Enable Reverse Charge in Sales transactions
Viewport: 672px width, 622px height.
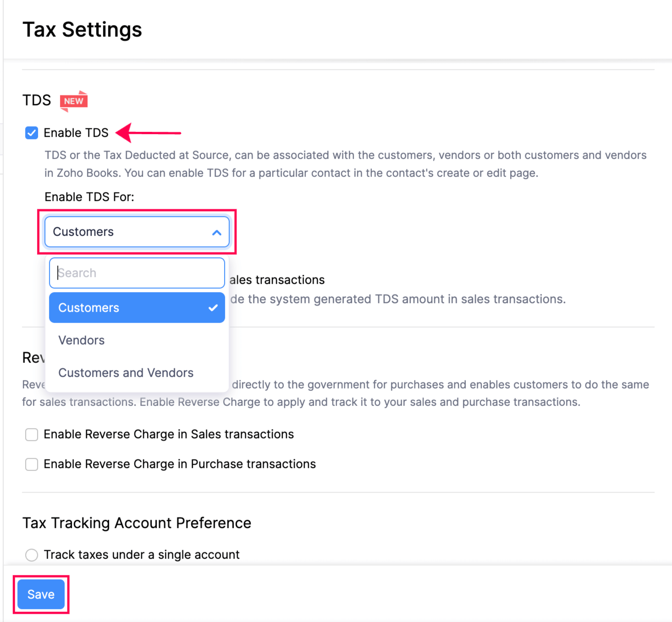[32, 434]
